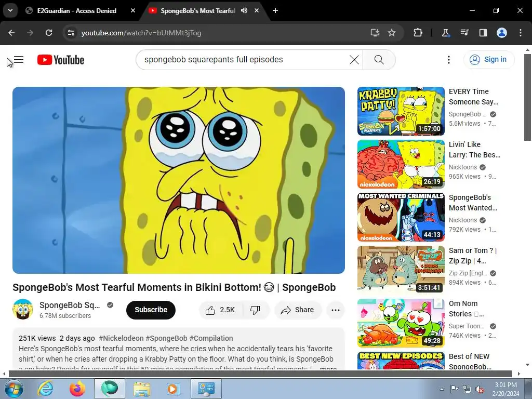This screenshot has height=399, width=532.
Task: Click the horizontal page scrollbar
Action: [x=260, y=374]
